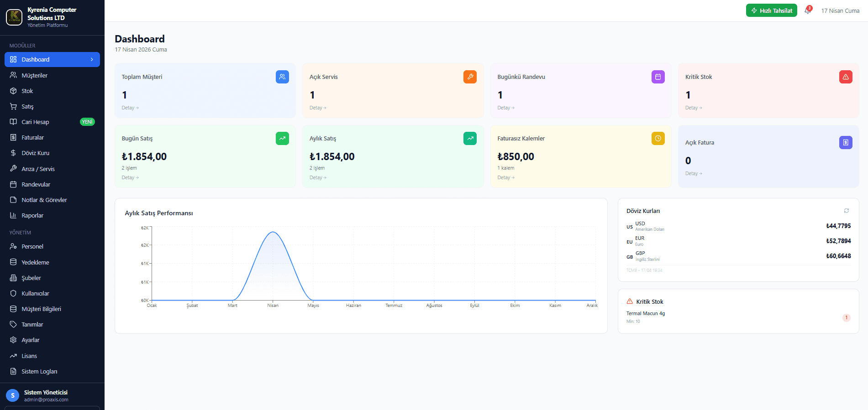The image size is (868, 410).
Task: Click the Kritik Stok warning icon
Action: tap(846, 77)
